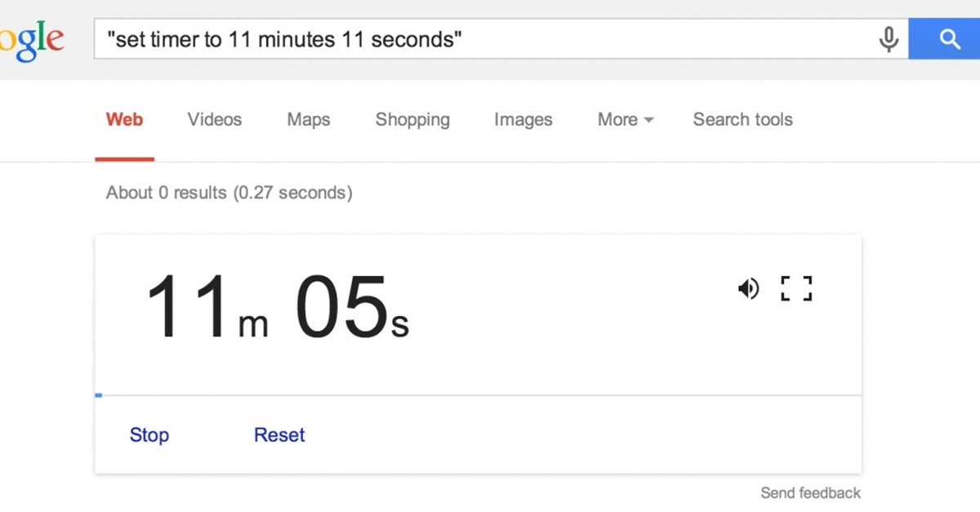This screenshot has height=512, width=980.
Task: Click the microphone voice search icon
Action: tap(889, 39)
